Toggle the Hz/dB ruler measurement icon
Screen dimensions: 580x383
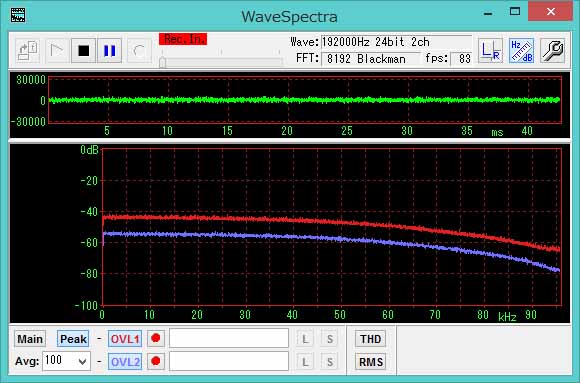pos(521,51)
